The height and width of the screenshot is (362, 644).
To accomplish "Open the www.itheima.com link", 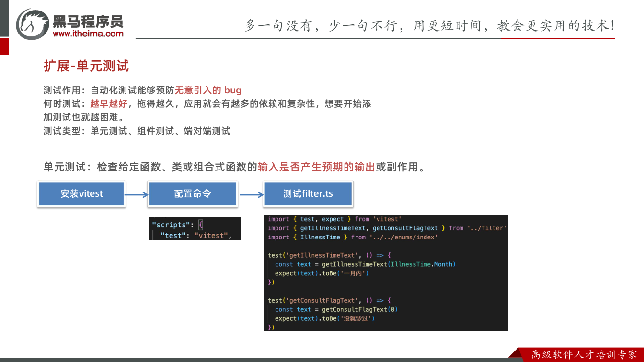I will (88, 34).
